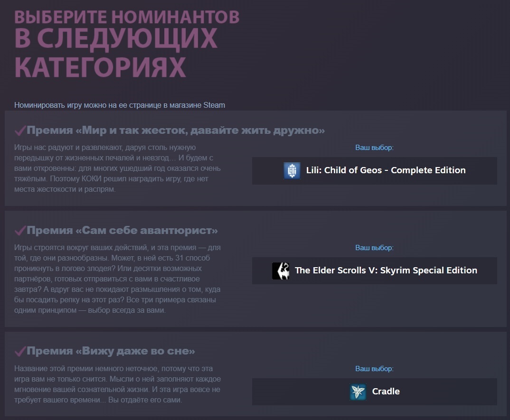The image size is (510, 420).
Task: Click «Ваш выбор:» label above Skyrim nomination
Action: tap(374, 248)
